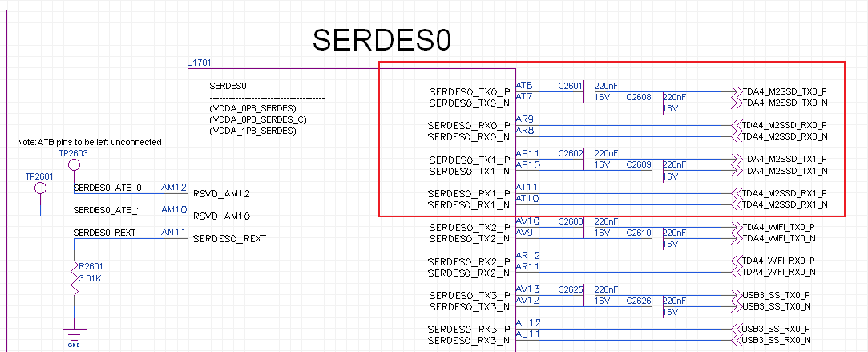Select capacitor C2610 symbol

coord(657,238)
